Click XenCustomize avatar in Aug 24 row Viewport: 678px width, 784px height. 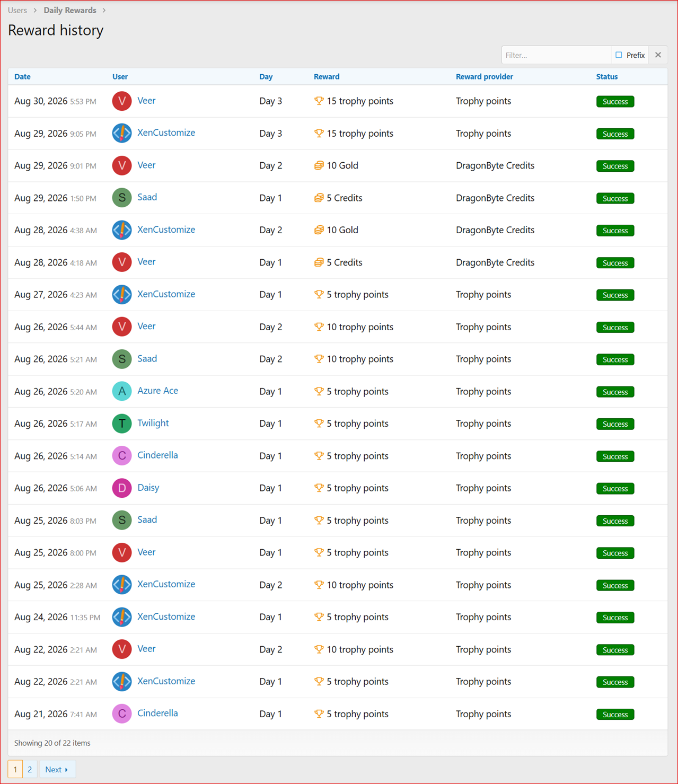[x=122, y=617]
